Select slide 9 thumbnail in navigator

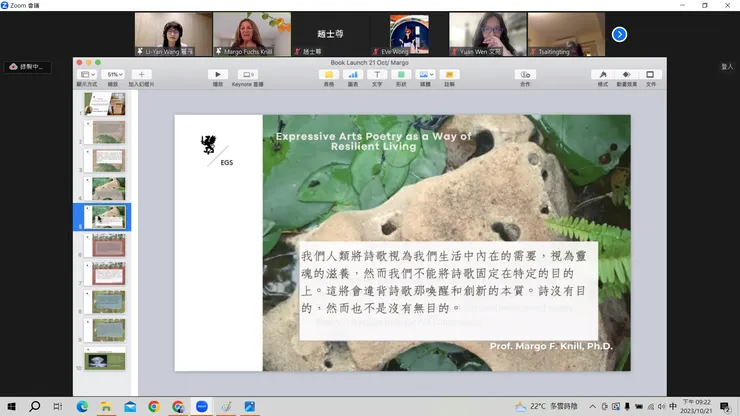105,331
